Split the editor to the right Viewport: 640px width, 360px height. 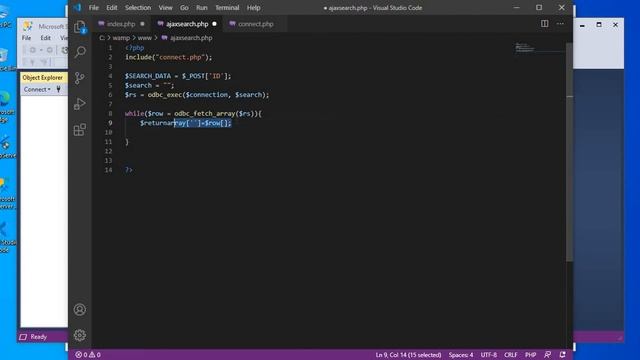pos(544,24)
